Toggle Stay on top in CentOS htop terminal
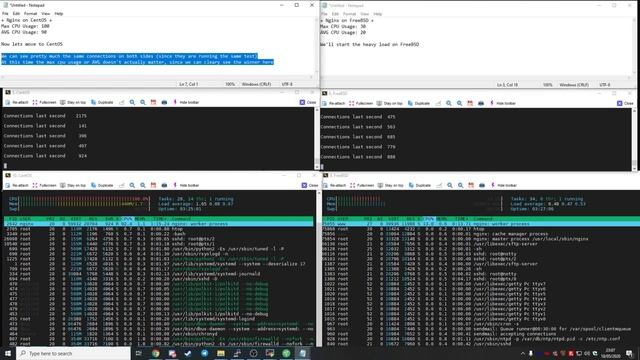640x360 pixels. click(73, 185)
